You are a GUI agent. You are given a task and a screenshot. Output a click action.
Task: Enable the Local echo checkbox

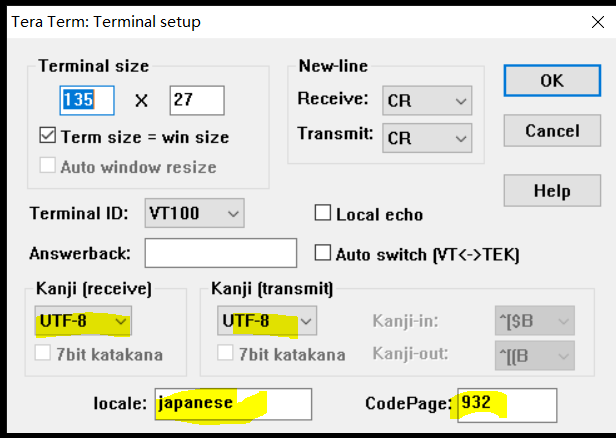coord(323,213)
